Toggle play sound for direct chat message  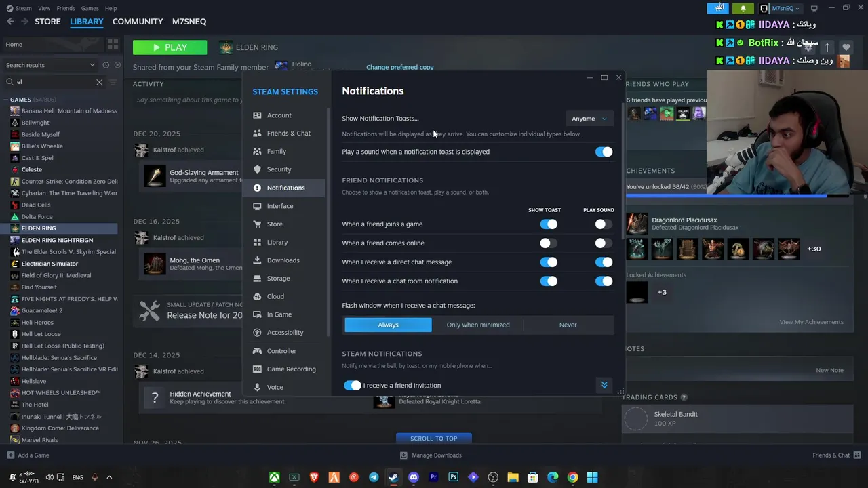[x=604, y=262]
